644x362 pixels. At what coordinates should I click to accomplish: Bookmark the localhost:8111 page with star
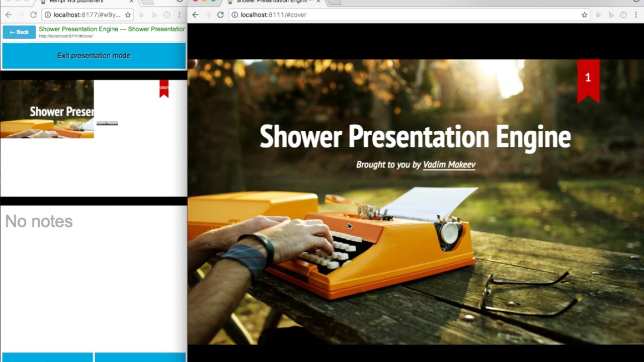(584, 15)
